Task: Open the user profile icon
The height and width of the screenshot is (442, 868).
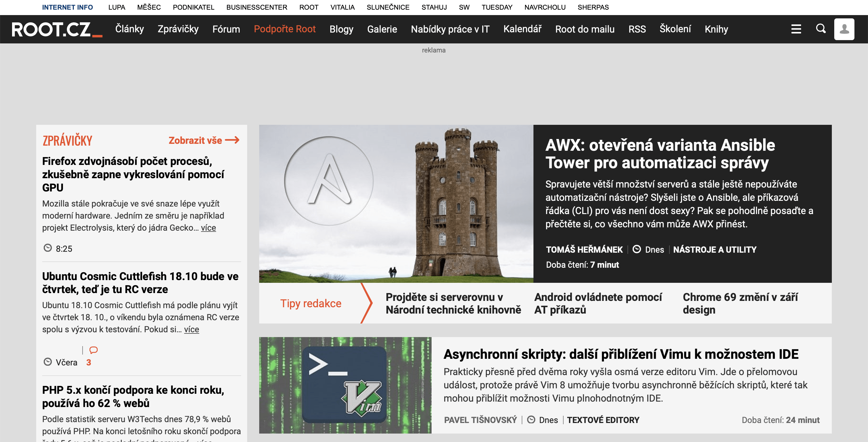Action: coord(844,29)
